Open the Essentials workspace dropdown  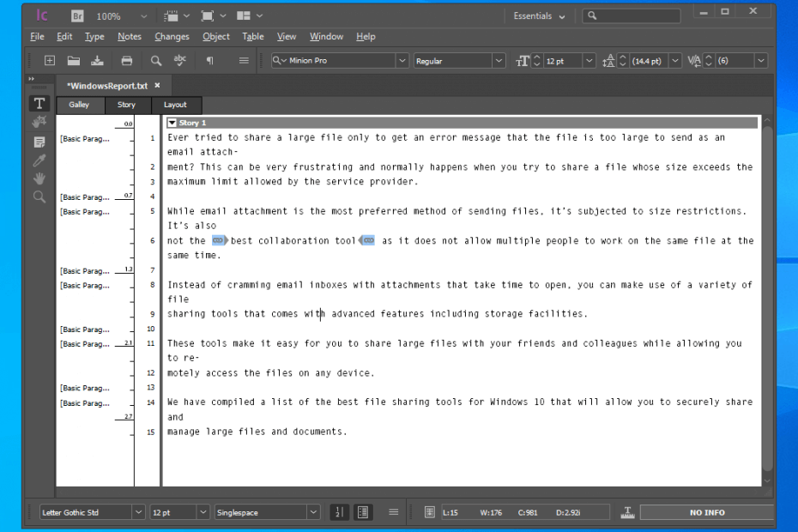point(537,15)
